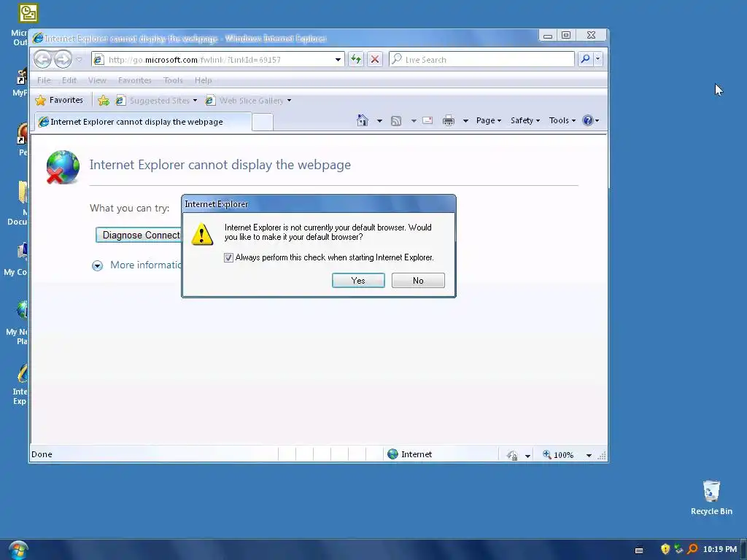Open the Edit menu
Image resolution: width=747 pixels, height=560 pixels.
click(x=69, y=80)
